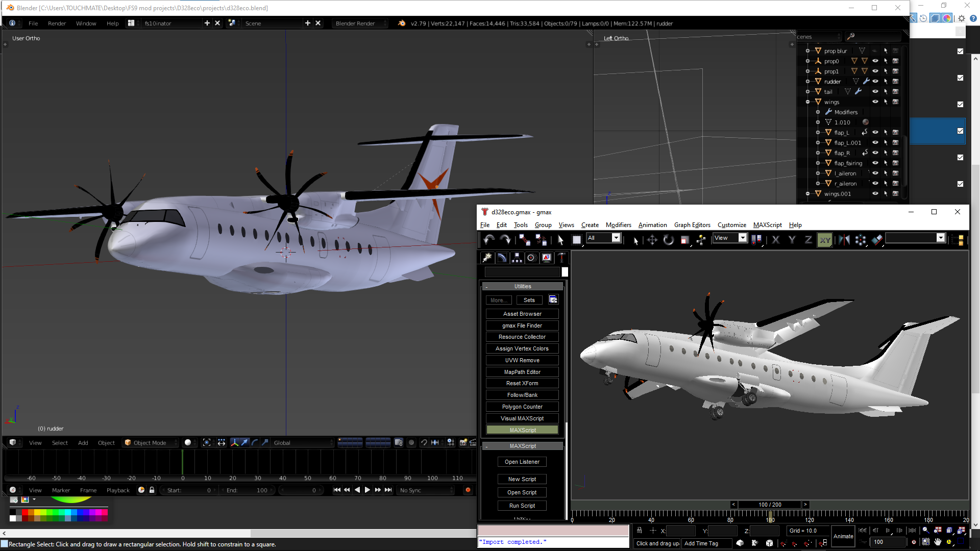
Task: Click the Sets button in Utilities
Action: coord(529,300)
